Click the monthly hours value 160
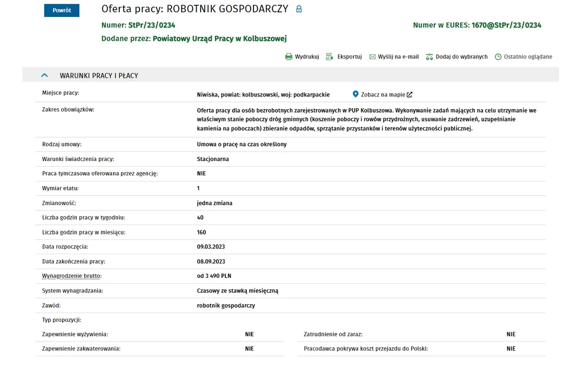The width and height of the screenshot is (588, 367). click(202, 232)
